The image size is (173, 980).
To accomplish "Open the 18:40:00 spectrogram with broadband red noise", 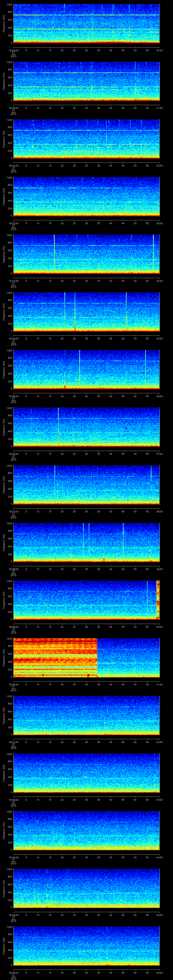I will pos(86,658).
